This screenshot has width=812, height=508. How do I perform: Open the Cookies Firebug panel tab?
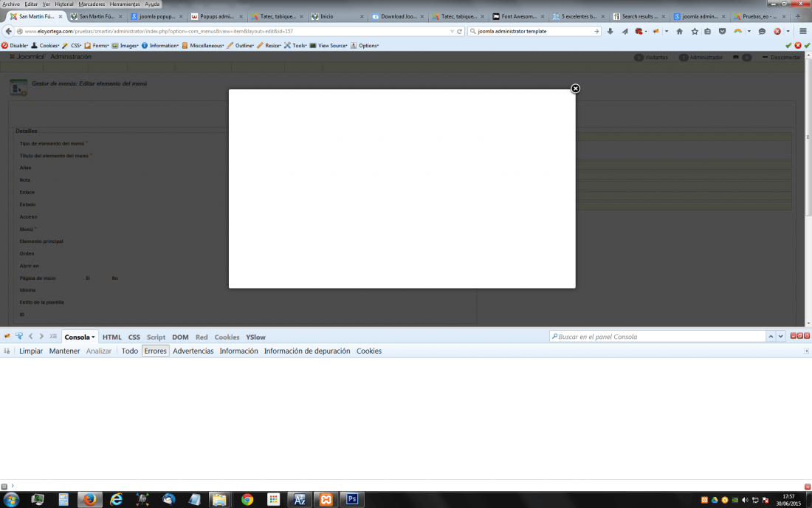point(227,337)
